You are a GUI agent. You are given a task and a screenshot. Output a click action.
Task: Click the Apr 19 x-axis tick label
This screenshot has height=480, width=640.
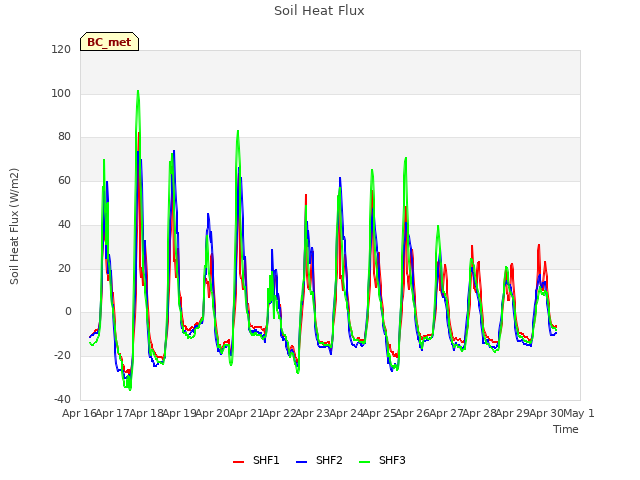[x=179, y=413]
